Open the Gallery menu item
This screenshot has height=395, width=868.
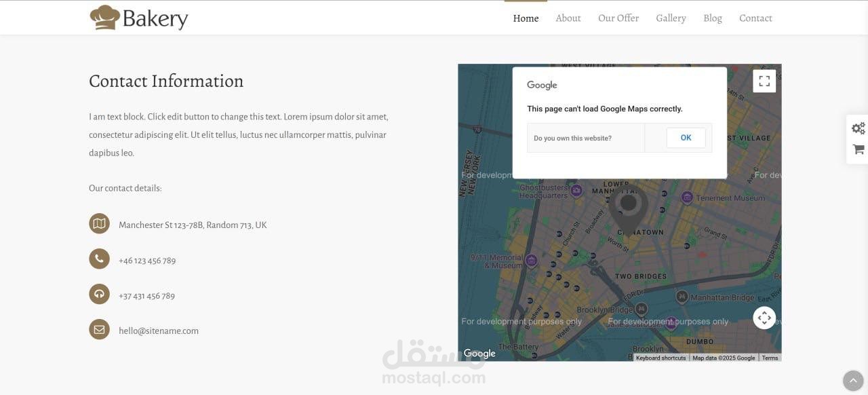671,18
